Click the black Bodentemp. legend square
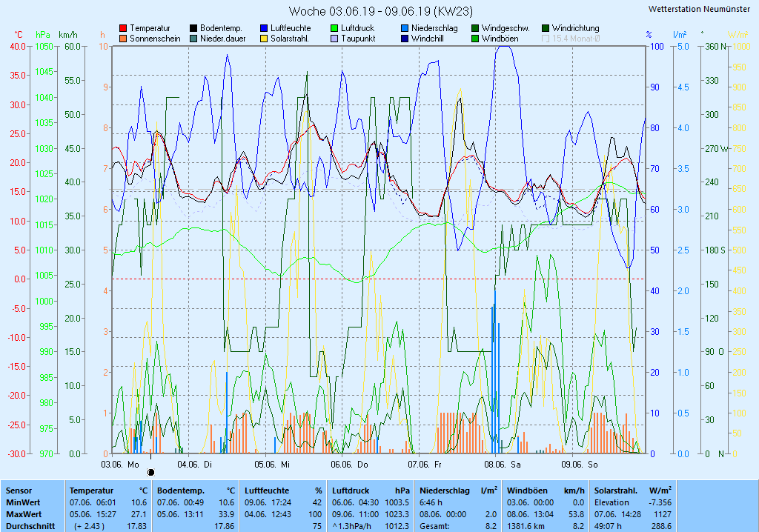 click(194, 28)
